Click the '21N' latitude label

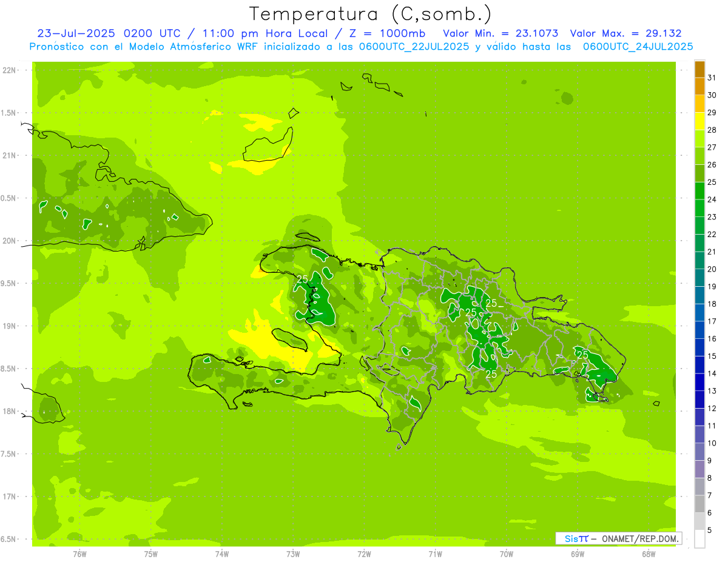click(x=8, y=155)
